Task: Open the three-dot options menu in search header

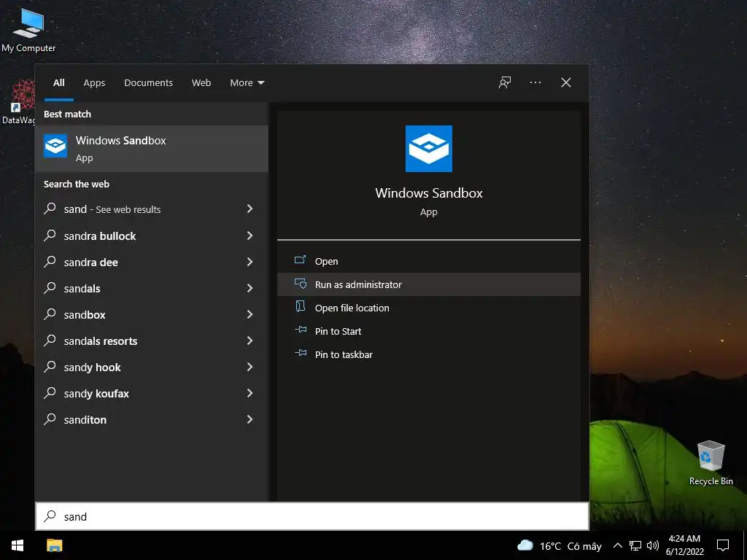Action: 535,82
